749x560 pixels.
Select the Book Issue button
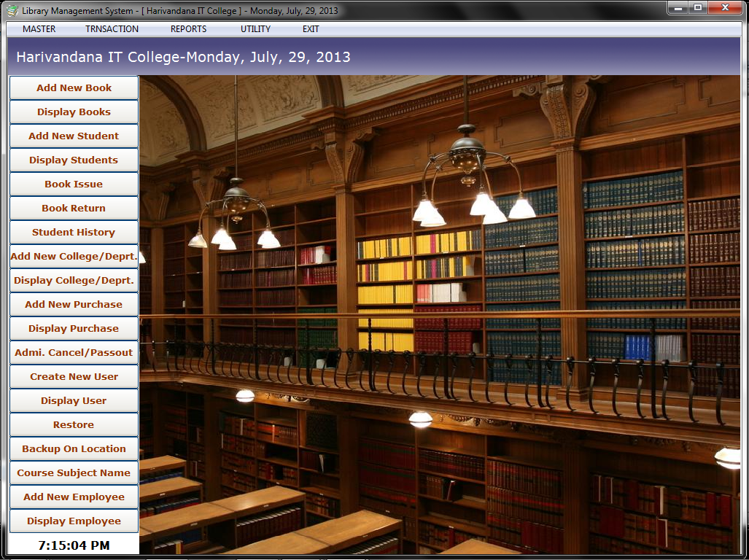tap(74, 184)
